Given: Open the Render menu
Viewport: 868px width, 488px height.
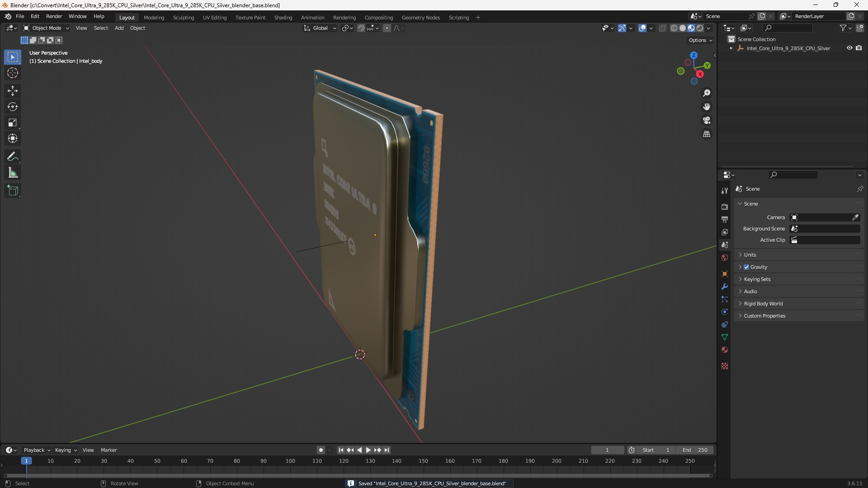Looking at the screenshot, I should pyautogui.click(x=54, y=16).
